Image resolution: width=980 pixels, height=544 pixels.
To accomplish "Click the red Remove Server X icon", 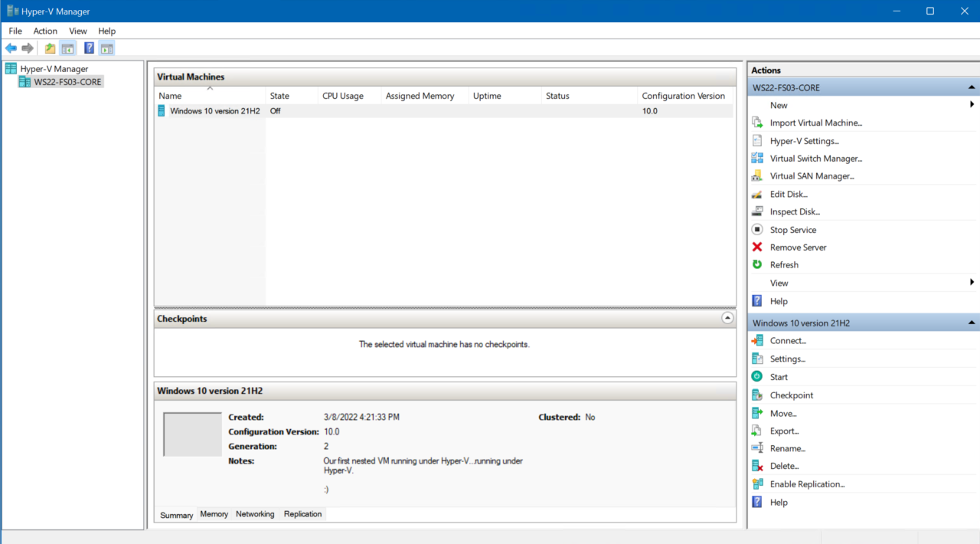I will (757, 247).
